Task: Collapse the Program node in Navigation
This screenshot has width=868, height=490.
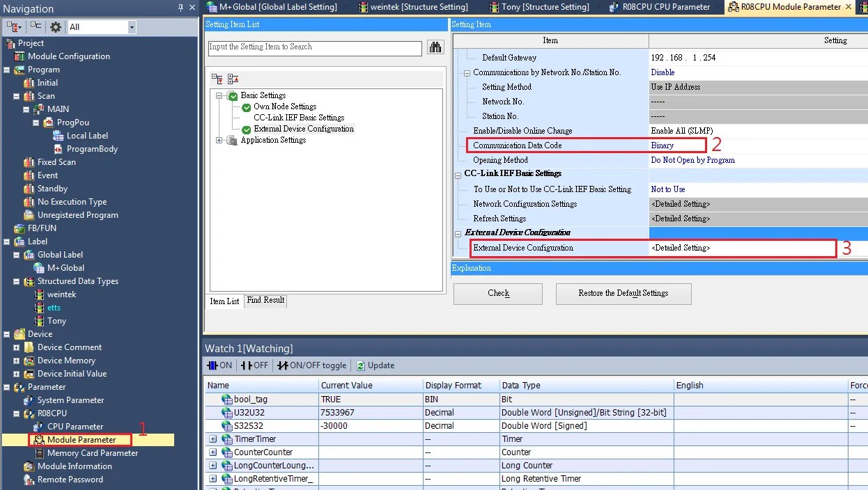Action: (x=6, y=70)
